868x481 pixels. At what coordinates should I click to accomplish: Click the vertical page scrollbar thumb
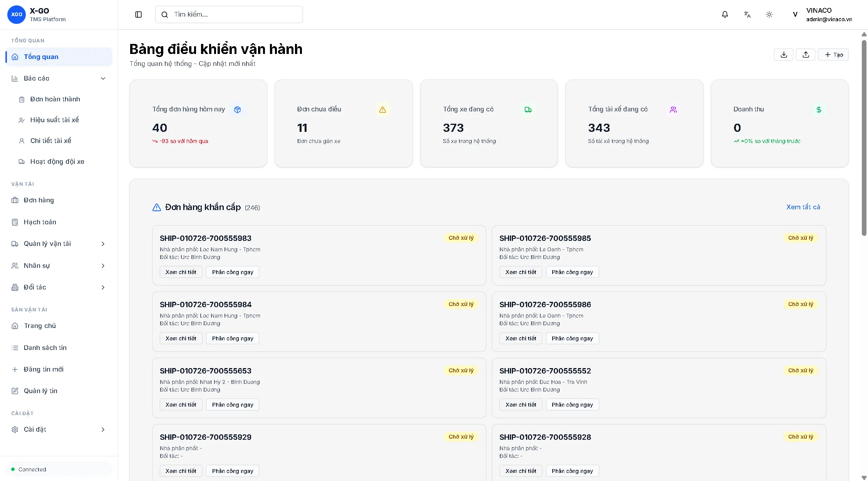point(864,138)
